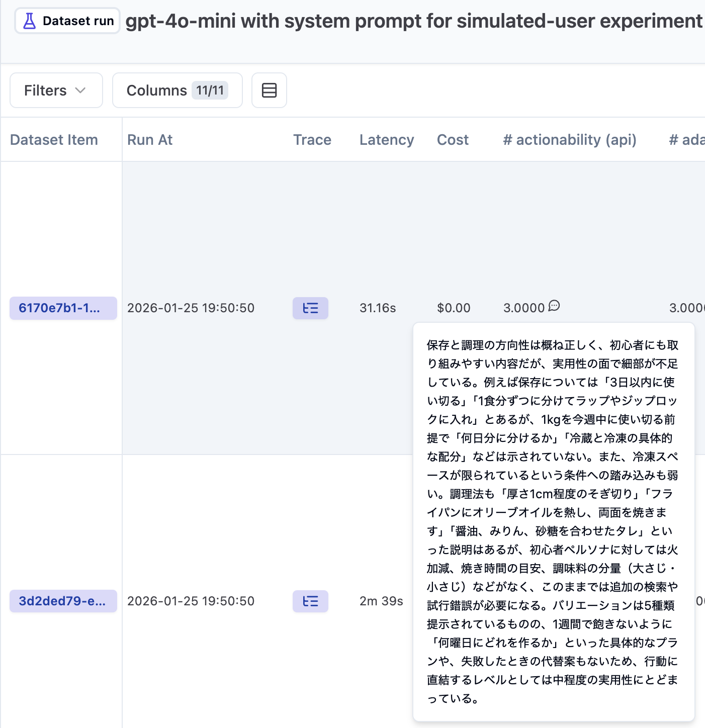705x728 pixels.
Task: Sort by the Run At column header
Action: click(150, 140)
